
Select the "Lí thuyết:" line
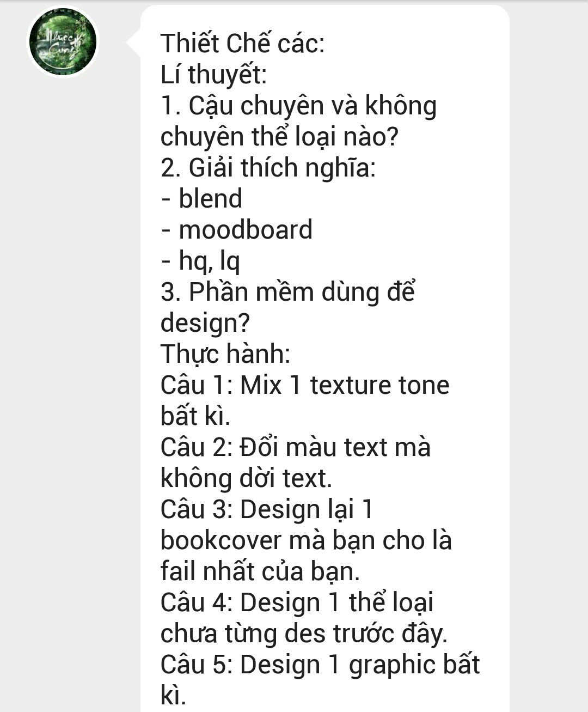click(214, 75)
